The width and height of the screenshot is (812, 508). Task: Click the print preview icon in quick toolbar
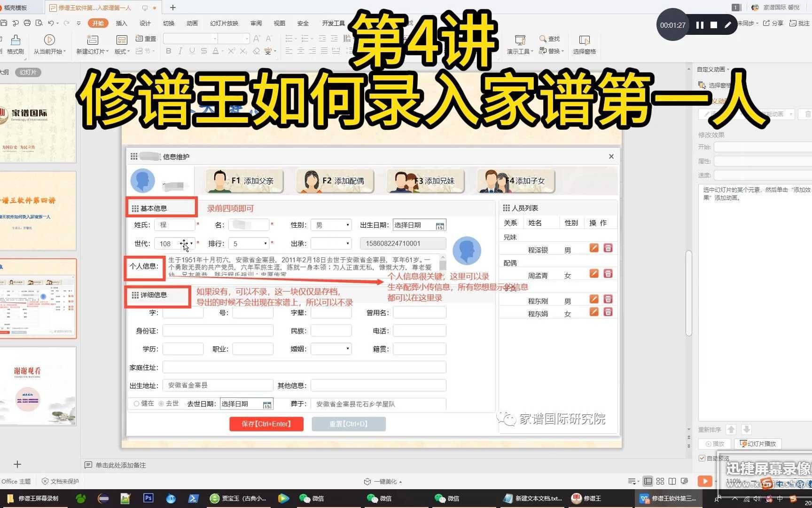click(x=39, y=23)
